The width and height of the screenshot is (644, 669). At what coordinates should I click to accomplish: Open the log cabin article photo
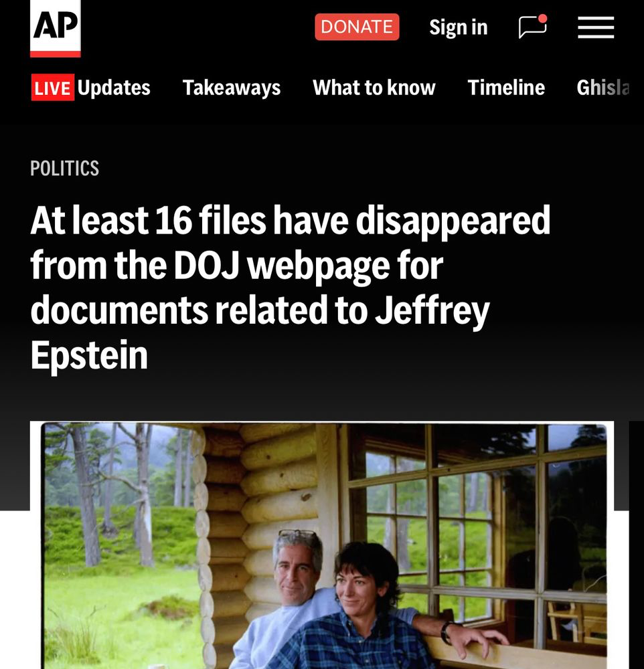click(x=322, y=545)
